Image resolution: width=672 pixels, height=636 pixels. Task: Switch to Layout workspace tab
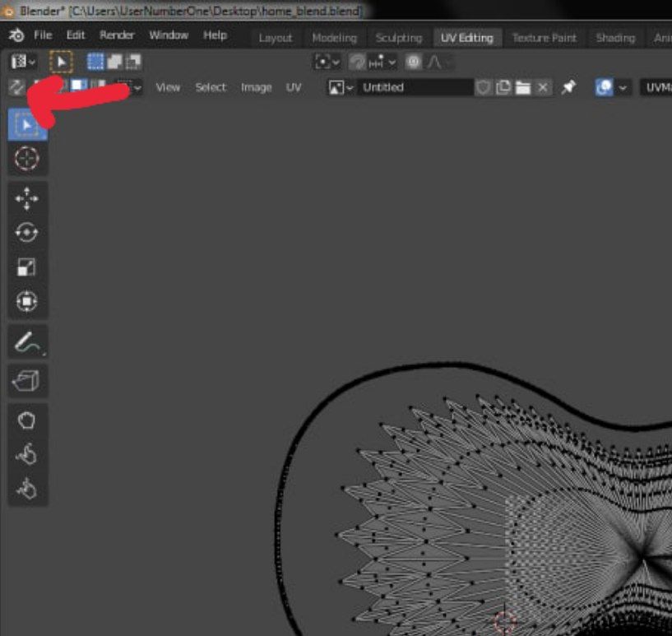pyautogui.click(x=276, y=38)
